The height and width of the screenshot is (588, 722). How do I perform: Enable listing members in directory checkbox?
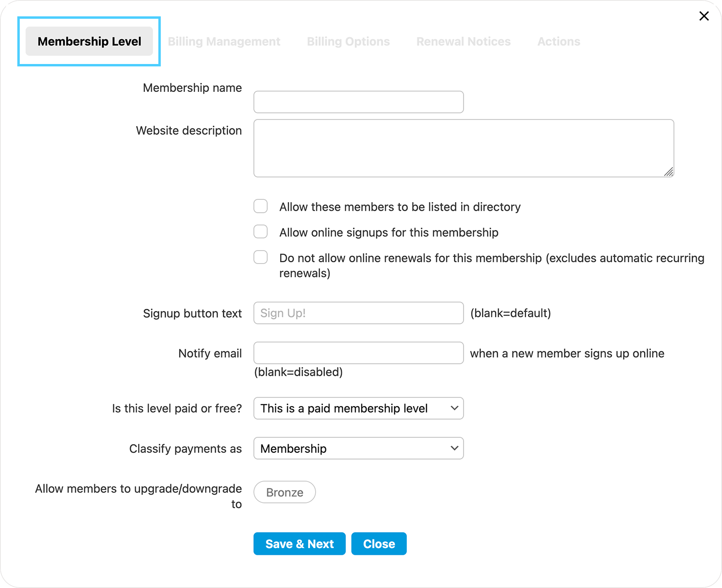coord(260,206)
